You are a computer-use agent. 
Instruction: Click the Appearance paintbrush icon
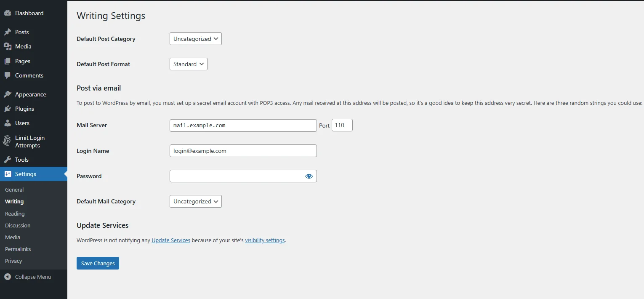pos(8,94)
